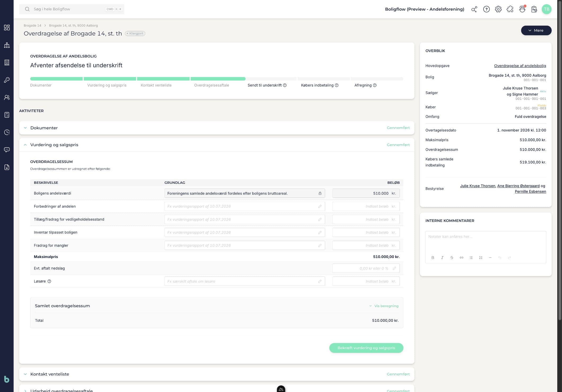
Task: Open the notifications avatar icon with red dot
Action: tap(522, 9)
